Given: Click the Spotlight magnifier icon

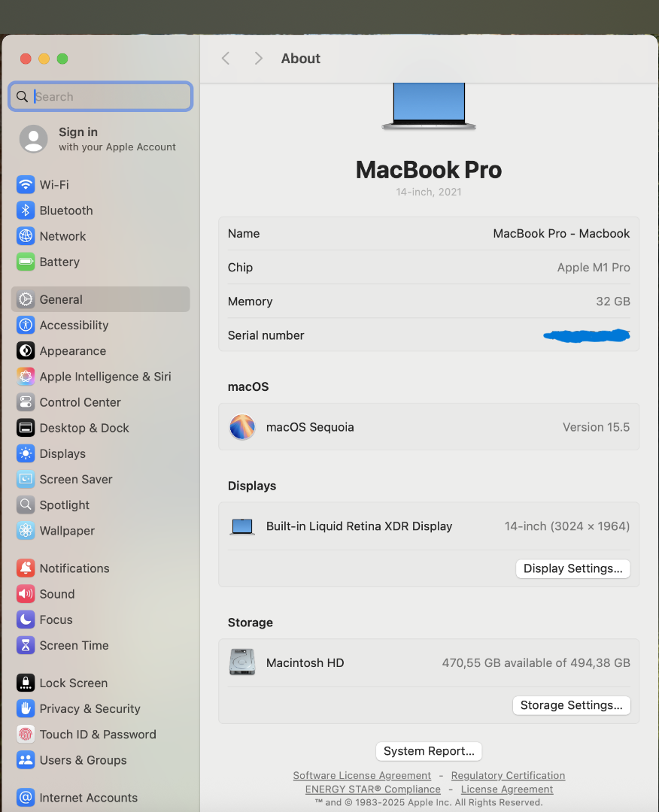Looking at the screenshot, I should coord(26,505).
